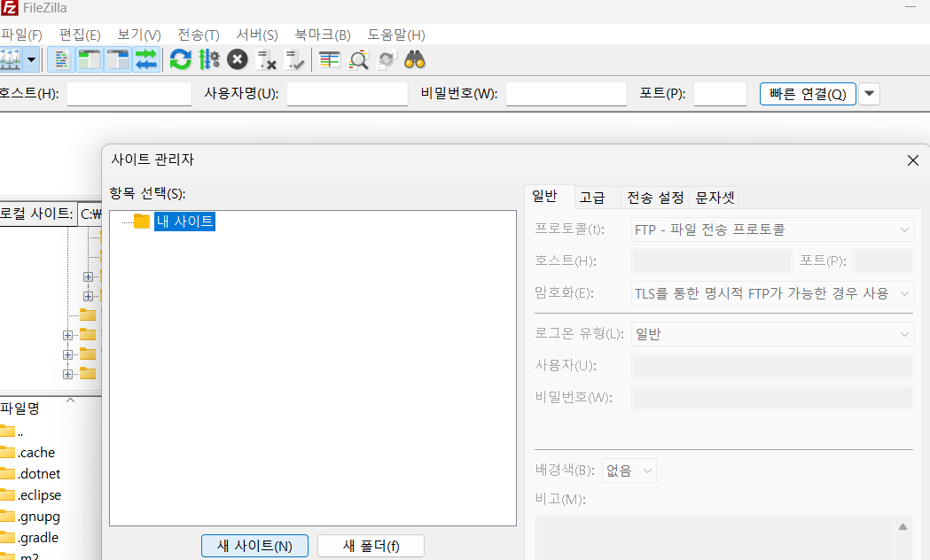This screenshot has width=930, height=560.
Task: Toggle synchronized browsing icon
Action: pos(387,60)
